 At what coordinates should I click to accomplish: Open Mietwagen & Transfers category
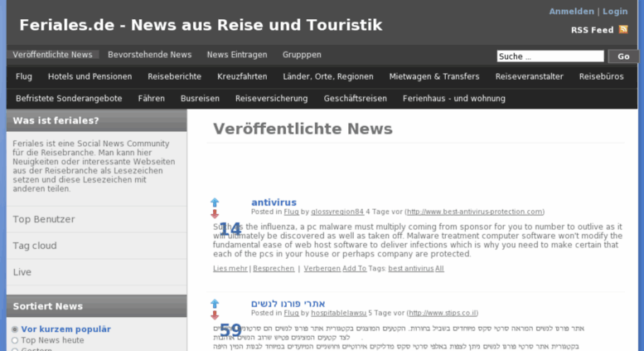pos(434,76)
